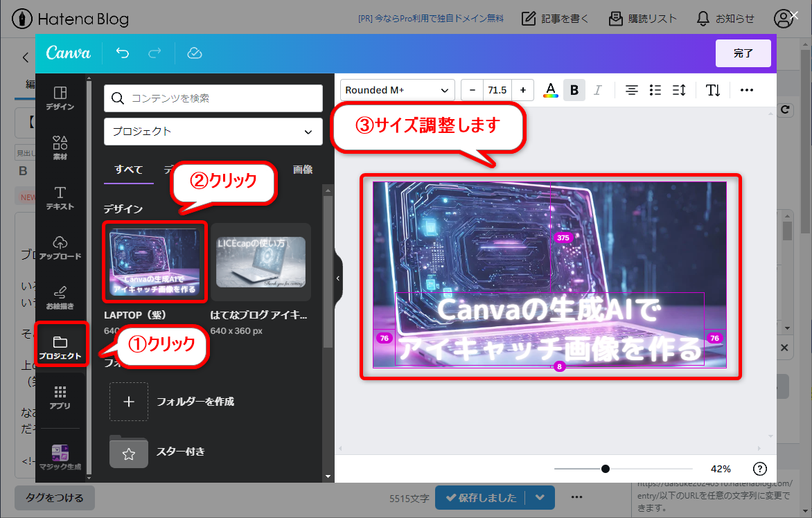The height and width of the screenshot is (518, 812).
Task: Close the Hatena sidebar X button
Action: [x=784, y=348]
